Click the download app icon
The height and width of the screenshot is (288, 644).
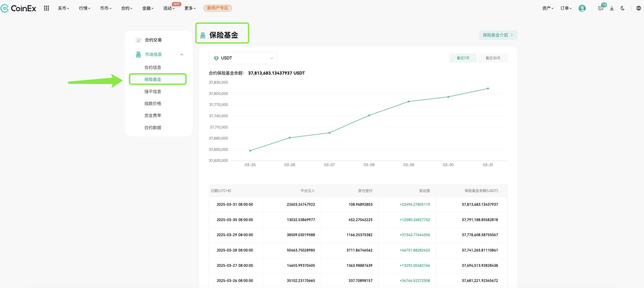coord(611,8)
